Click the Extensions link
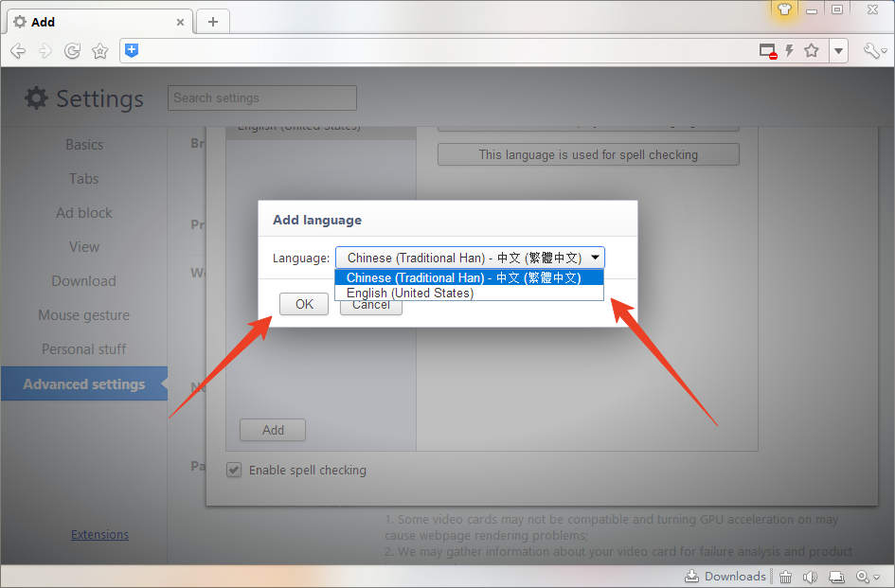Image resolution: width=895 pixels, height=588 pixels. [99, 534]
